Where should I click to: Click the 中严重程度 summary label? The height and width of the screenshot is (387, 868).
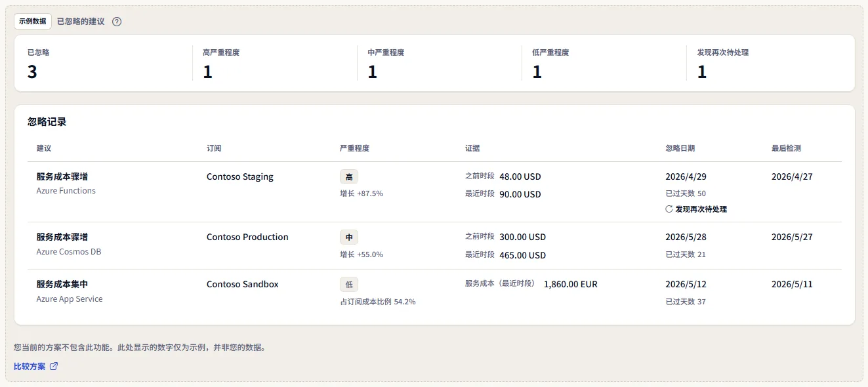[x=386, y=52]
